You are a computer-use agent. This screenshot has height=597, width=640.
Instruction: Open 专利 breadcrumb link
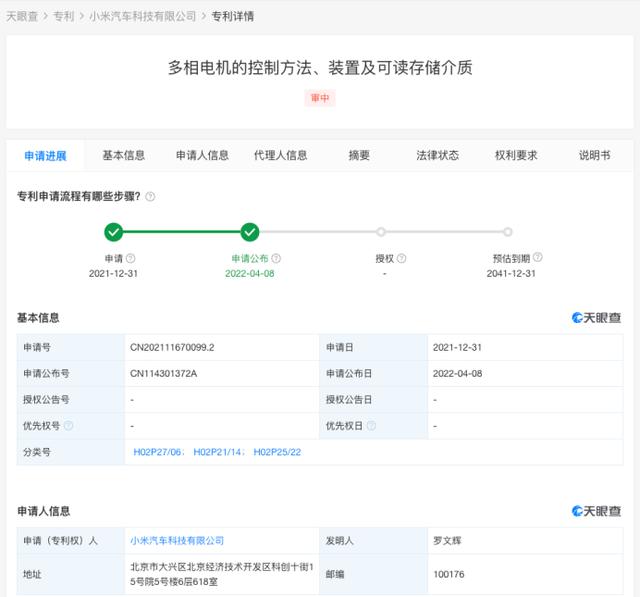coord(64,16)
